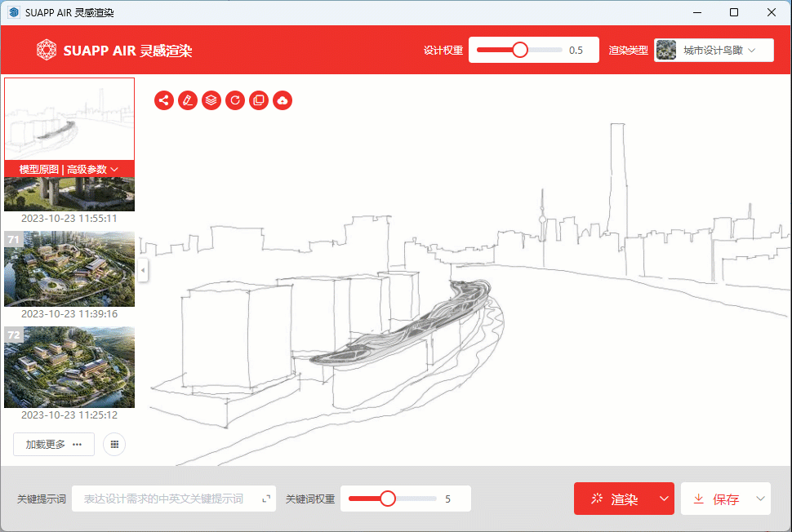Click the copy duplicate icon

click(x=259, y=100)
